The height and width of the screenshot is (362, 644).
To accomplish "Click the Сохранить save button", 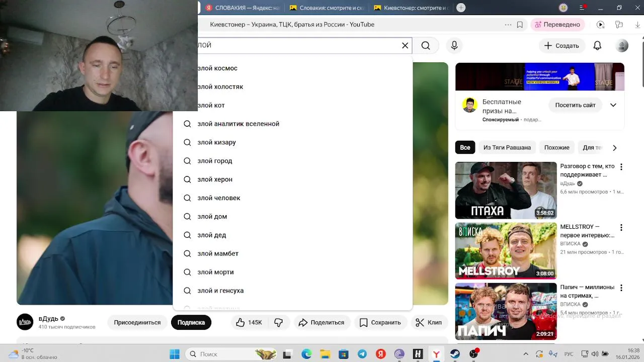I will point(380,322).
